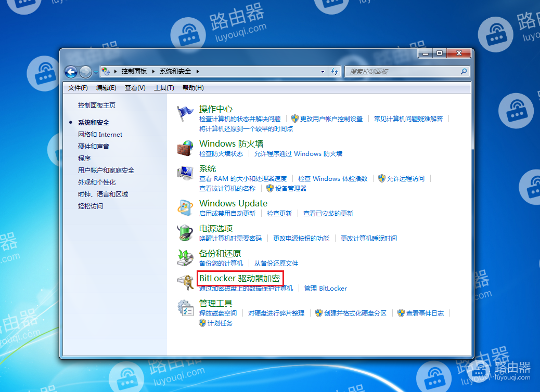This screenshot has height=392, width=540.
Task: Select 硬件和声音 in the sidebar
Action: tap(94, 146)
